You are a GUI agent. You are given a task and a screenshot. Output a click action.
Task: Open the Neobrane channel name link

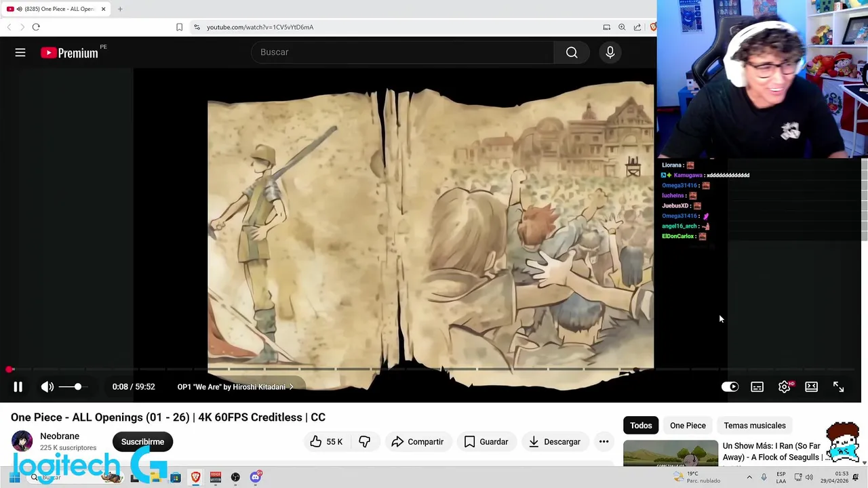pos(60,436)
